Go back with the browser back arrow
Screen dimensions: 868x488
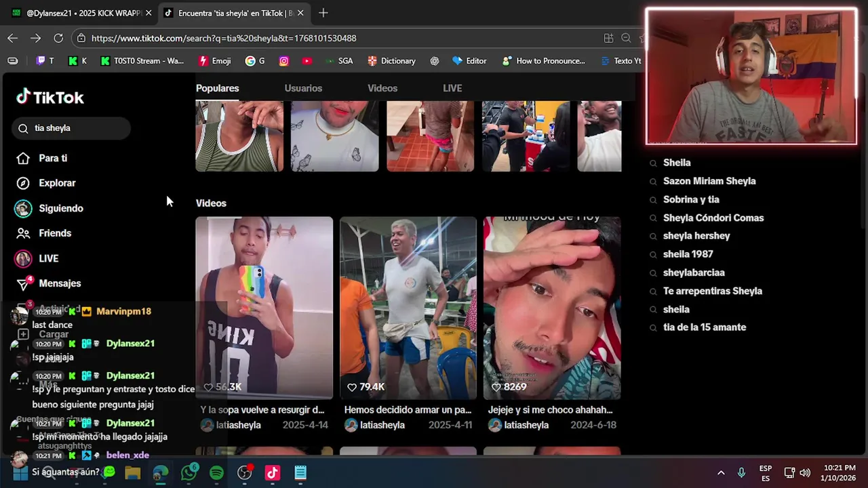tap(12, 38)
